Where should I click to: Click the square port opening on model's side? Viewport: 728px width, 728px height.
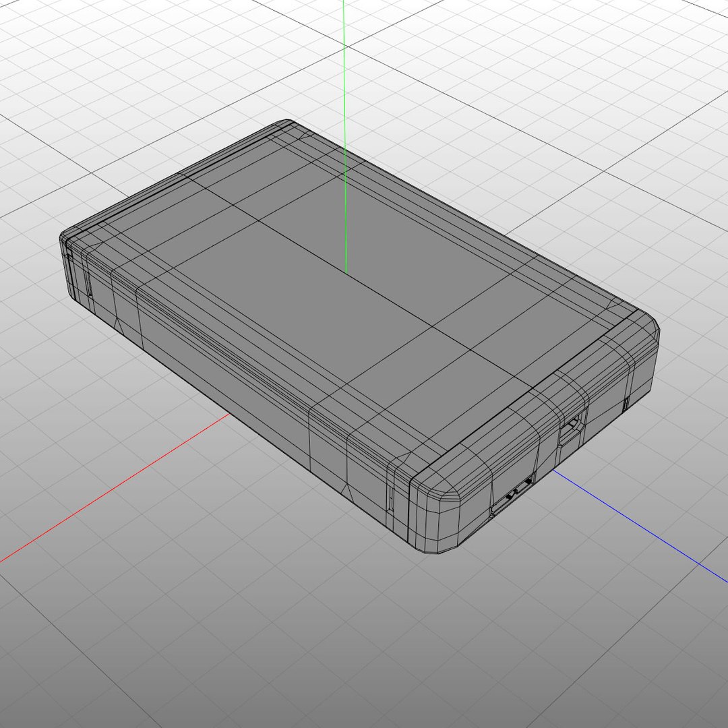pyautogui.click(x=572, y=427)
